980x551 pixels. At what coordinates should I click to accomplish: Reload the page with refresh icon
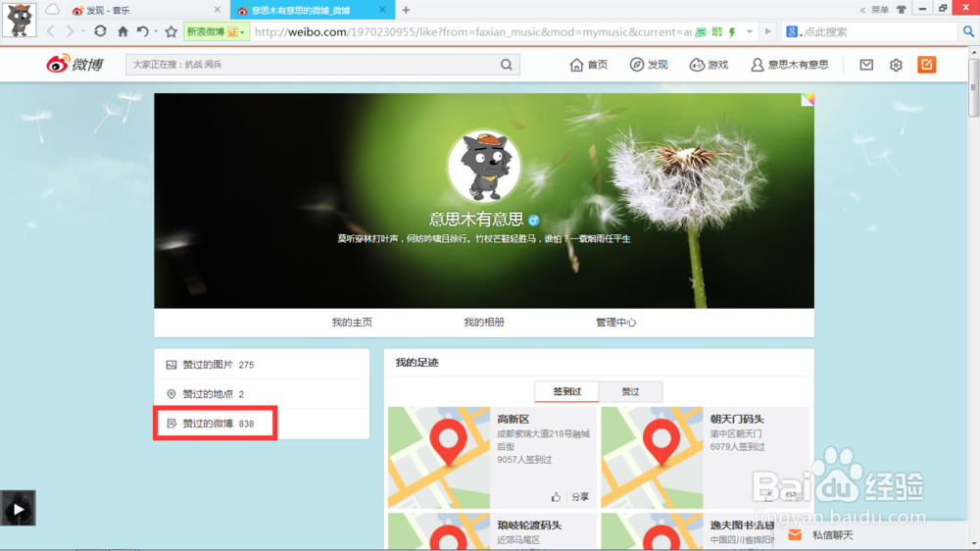[x=100, y=31]
